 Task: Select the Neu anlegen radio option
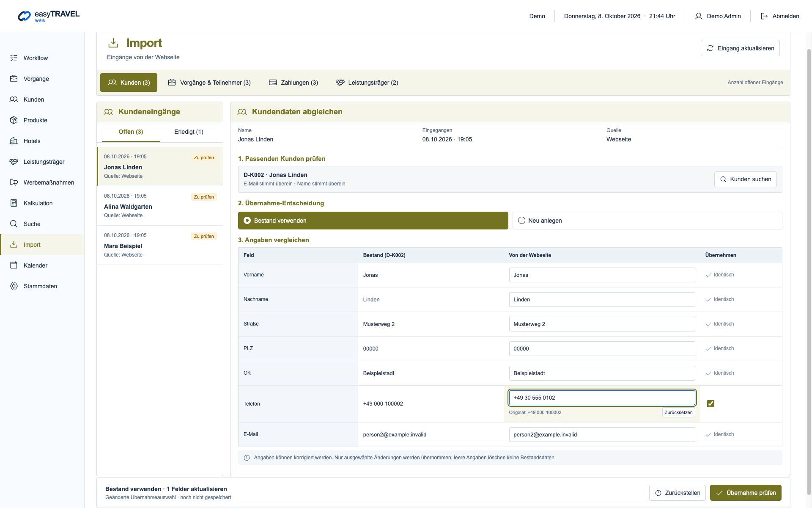(x=647, y=221)
